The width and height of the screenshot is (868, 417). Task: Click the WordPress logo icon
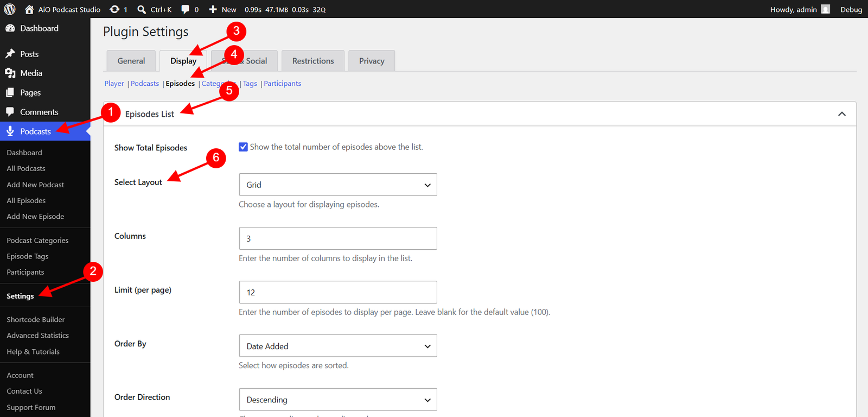coord(10,9)
